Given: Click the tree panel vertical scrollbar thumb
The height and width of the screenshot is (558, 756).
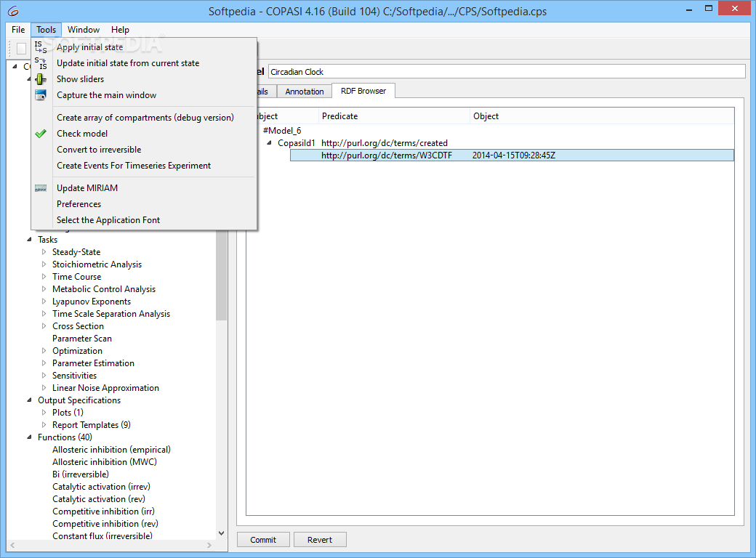Looking at the screenshot, I should pos(221,275).
